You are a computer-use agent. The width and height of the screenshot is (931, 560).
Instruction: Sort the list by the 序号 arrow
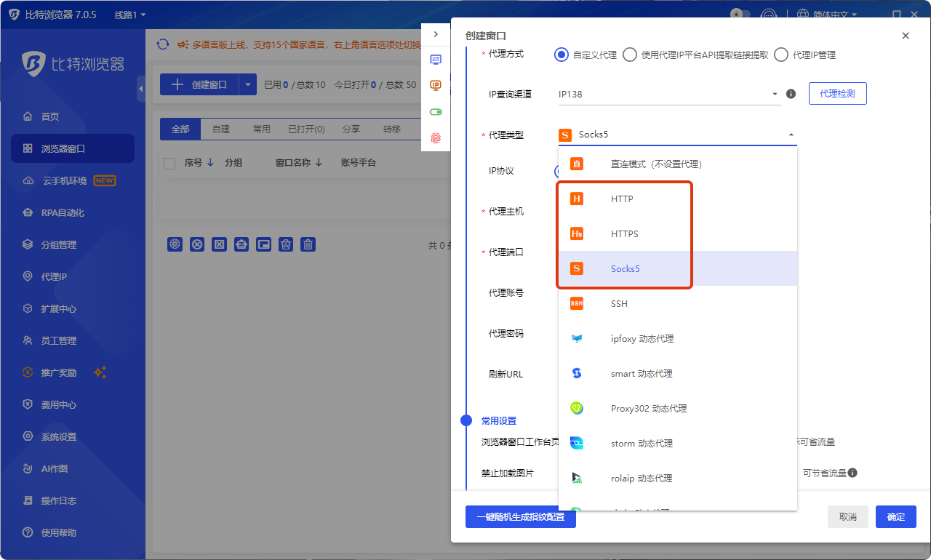click(210, 163)
